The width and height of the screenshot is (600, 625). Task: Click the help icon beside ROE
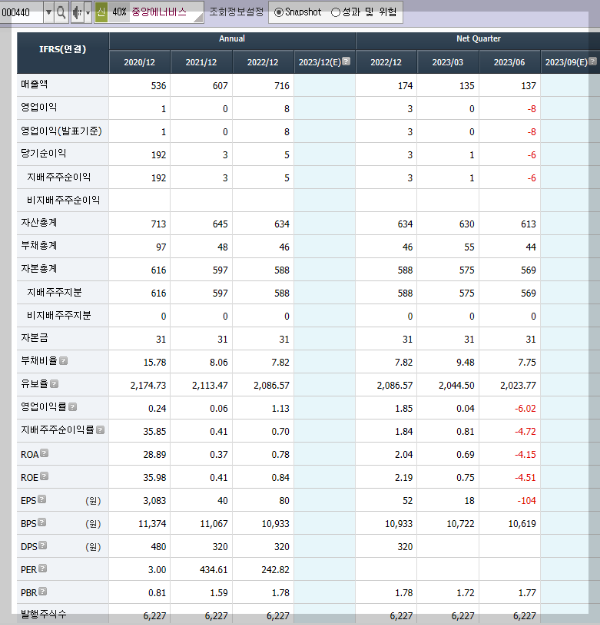(44, 476)
